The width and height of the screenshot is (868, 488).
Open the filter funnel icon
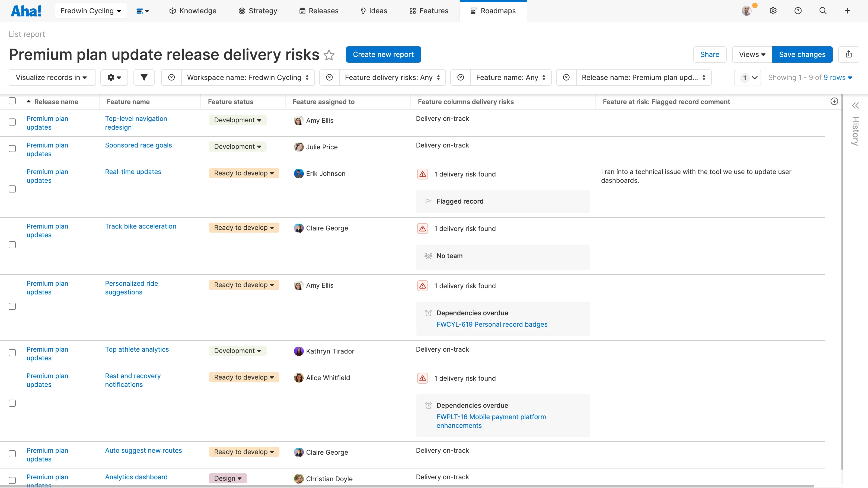[x=144, y=78]
